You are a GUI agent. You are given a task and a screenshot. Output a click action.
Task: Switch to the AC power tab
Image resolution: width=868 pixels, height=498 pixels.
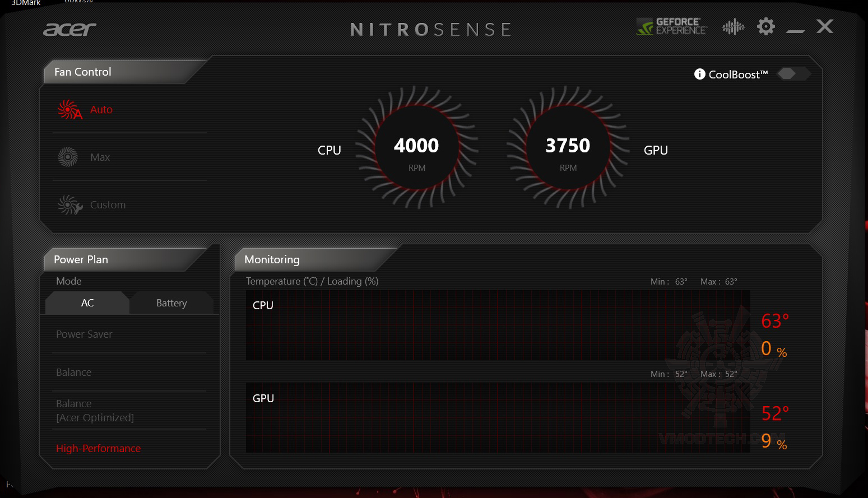[87, 303]
